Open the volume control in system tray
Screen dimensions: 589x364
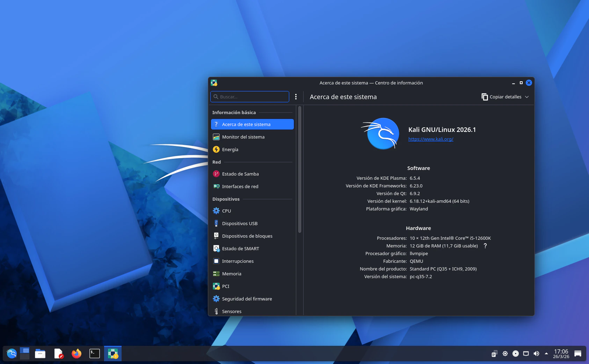[536, 354]
